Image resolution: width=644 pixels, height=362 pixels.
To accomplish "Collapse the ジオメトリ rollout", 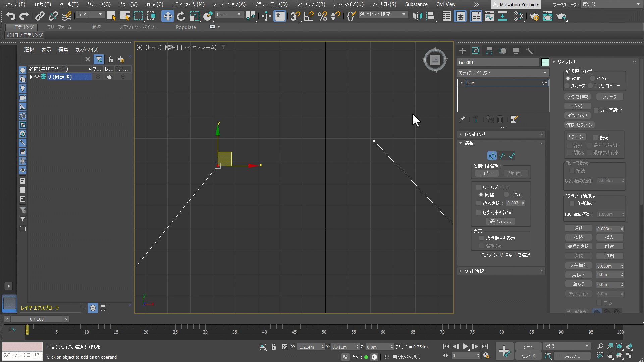I will coord(594,62).
